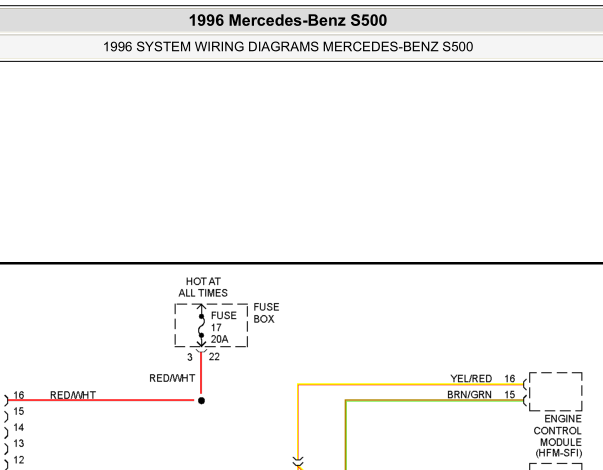
Task: Click left connector pin 13
Action: [18, 444]
